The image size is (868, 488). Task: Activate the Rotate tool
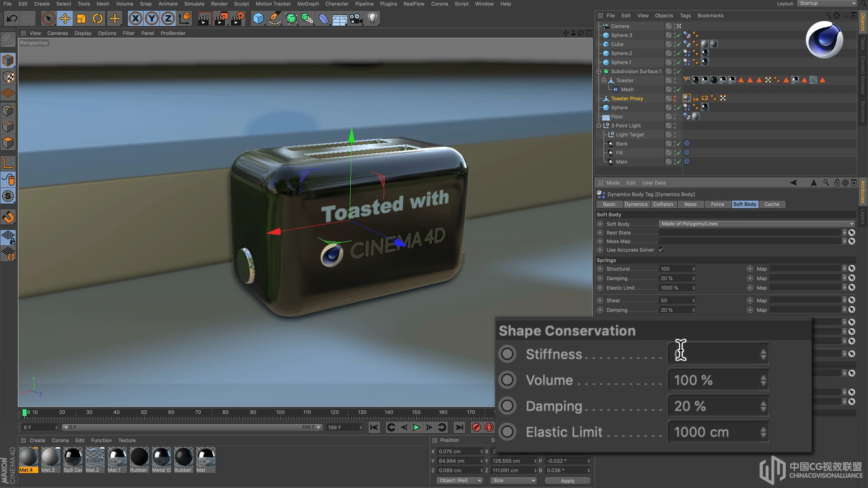click(98, 19)
